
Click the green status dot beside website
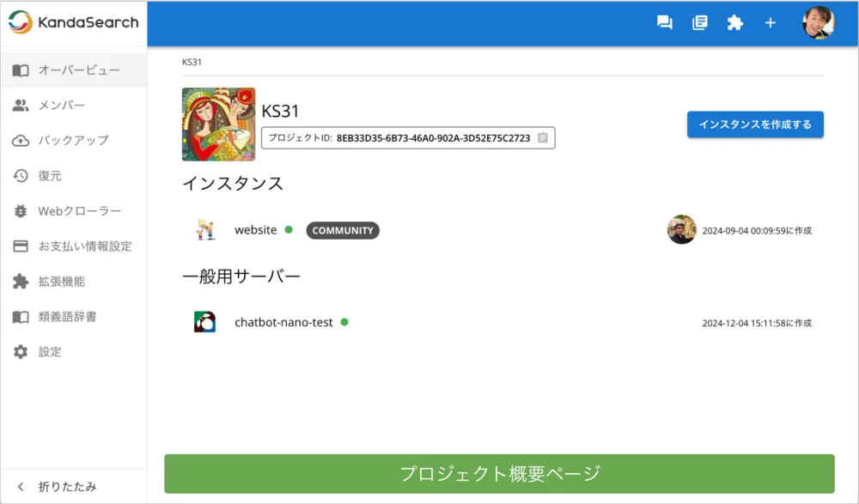[289, 229]
